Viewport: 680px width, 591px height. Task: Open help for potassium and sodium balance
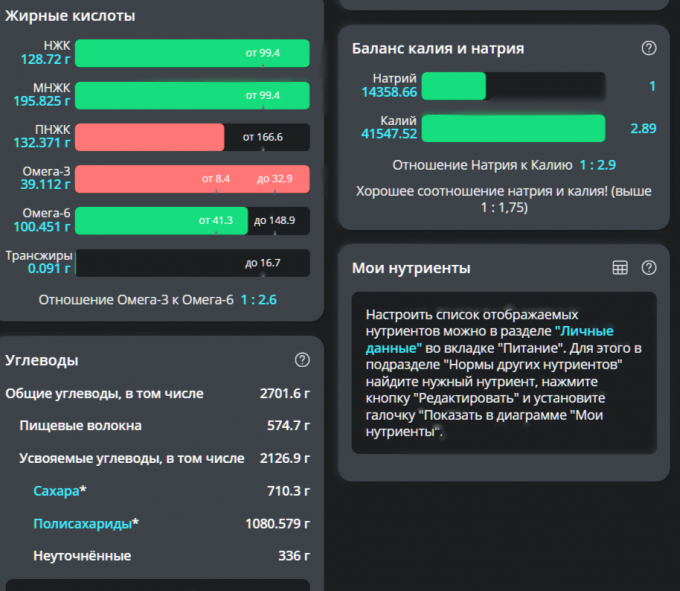(x=649, y=48)
